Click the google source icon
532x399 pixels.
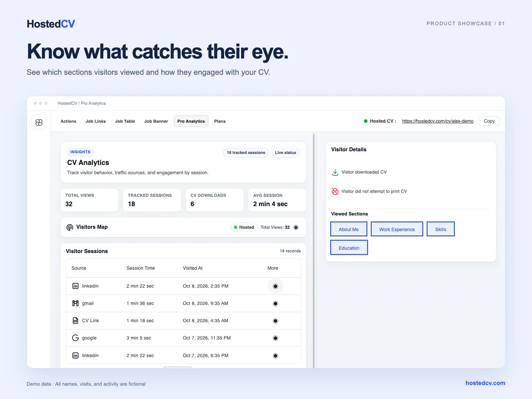click(75, 338)
